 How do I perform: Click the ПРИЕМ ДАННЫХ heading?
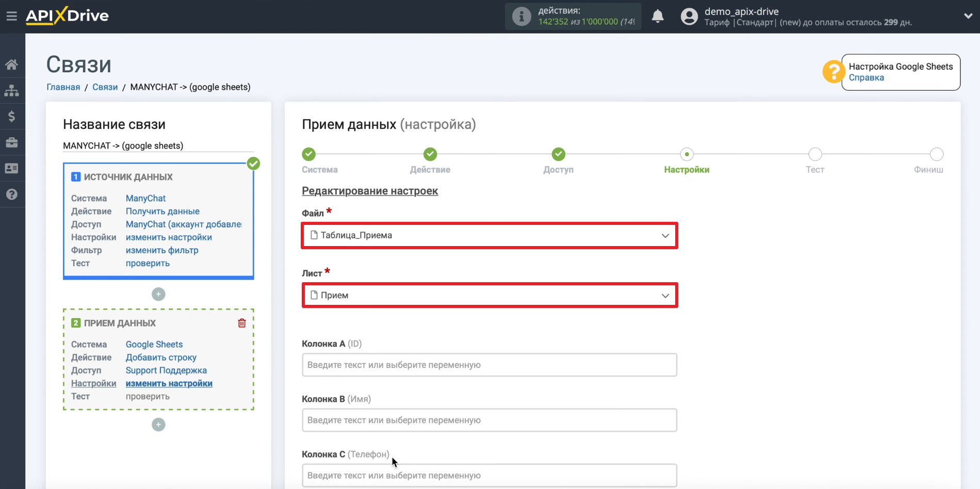click(120, 323)
